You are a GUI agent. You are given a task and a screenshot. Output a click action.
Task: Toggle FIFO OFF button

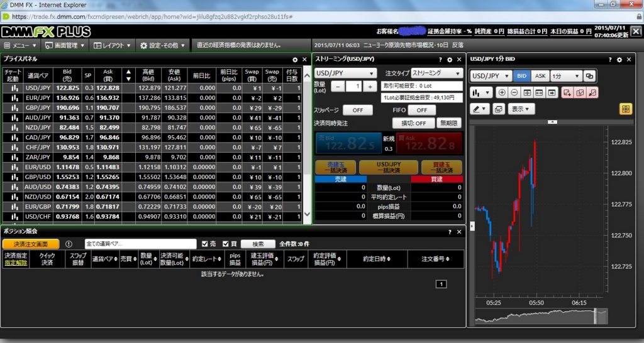(422, 110)
